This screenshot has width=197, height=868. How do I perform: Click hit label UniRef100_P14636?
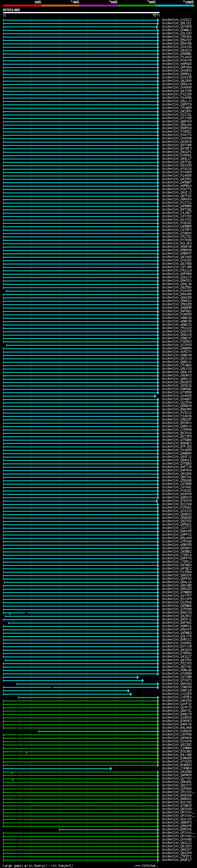click(176, 416)
